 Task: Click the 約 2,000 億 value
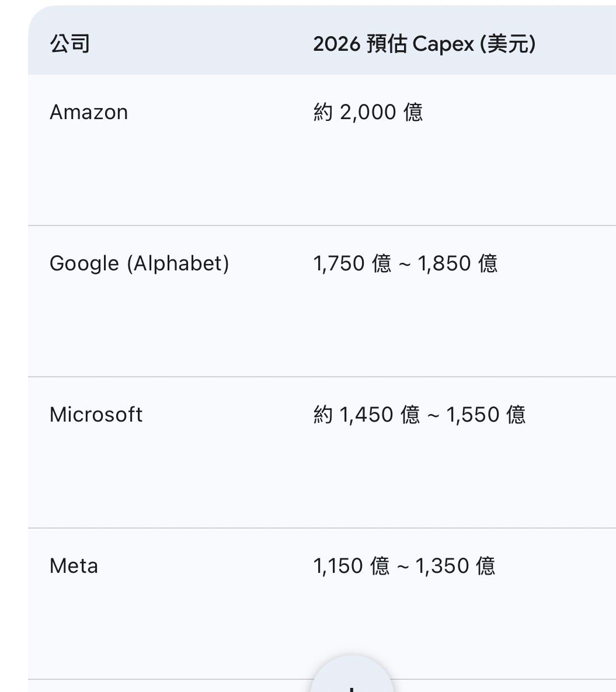coord(368,112)
